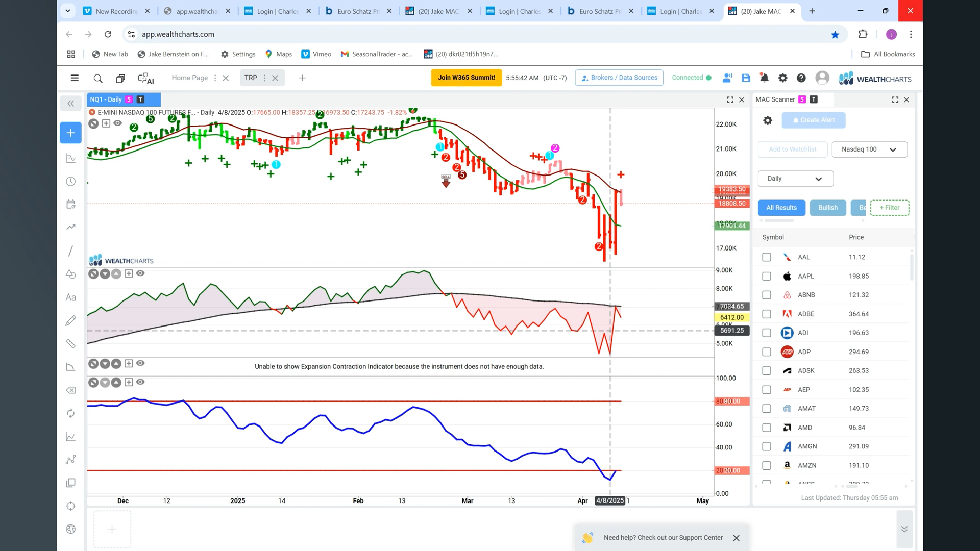Open Chrome tab search dropdown

tap(67, 11)
